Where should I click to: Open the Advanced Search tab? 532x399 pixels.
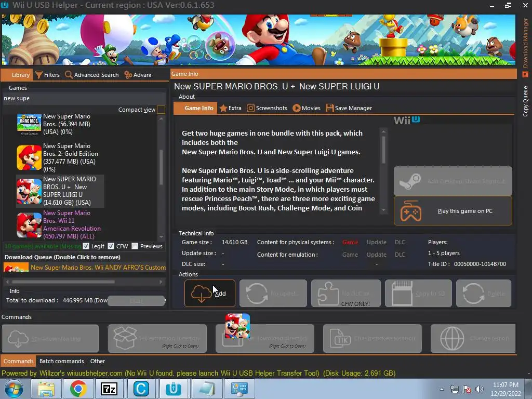pos(92,75)
